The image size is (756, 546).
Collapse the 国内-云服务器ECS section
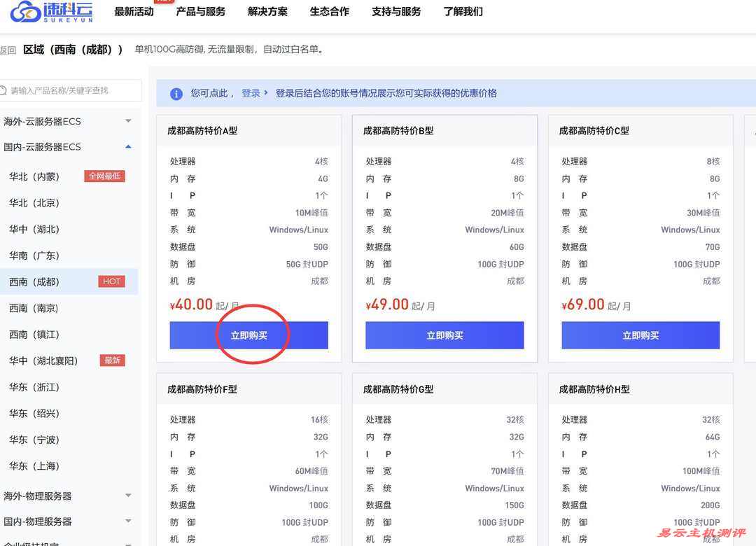click(x=128, y=147)
